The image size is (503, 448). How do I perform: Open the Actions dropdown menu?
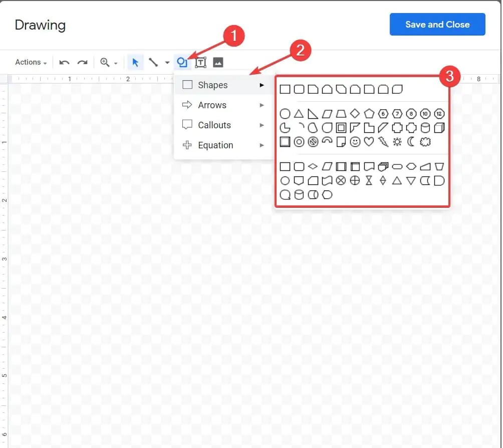31,62
